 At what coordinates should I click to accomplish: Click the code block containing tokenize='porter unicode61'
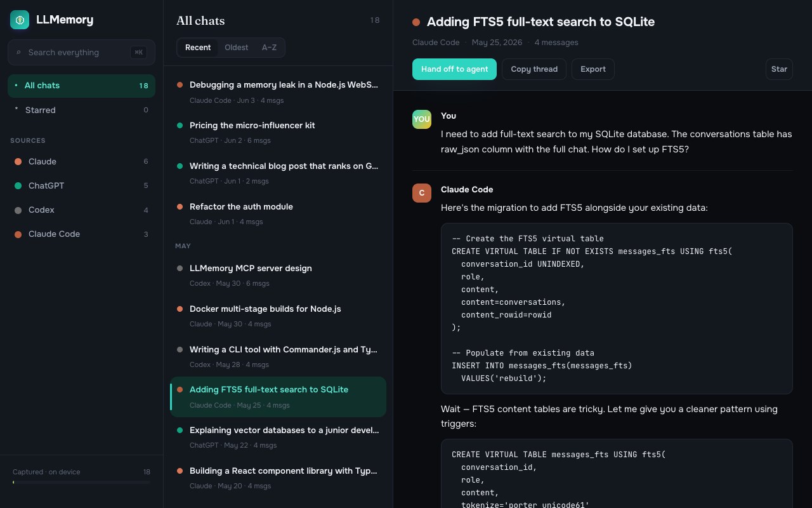tap(617, 474)
